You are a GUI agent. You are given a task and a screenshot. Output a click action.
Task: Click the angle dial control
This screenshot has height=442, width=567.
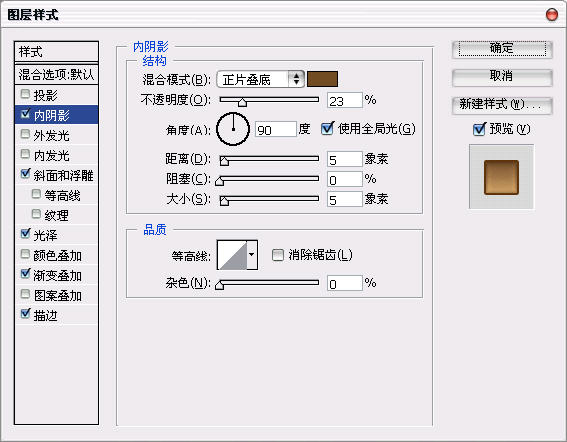[x=233, y=129]
